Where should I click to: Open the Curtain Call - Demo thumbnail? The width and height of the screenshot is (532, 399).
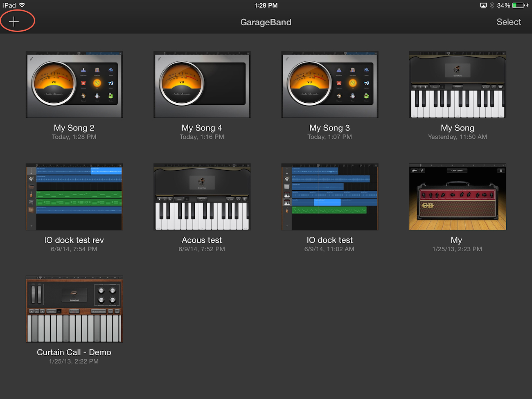pos(74,309)
